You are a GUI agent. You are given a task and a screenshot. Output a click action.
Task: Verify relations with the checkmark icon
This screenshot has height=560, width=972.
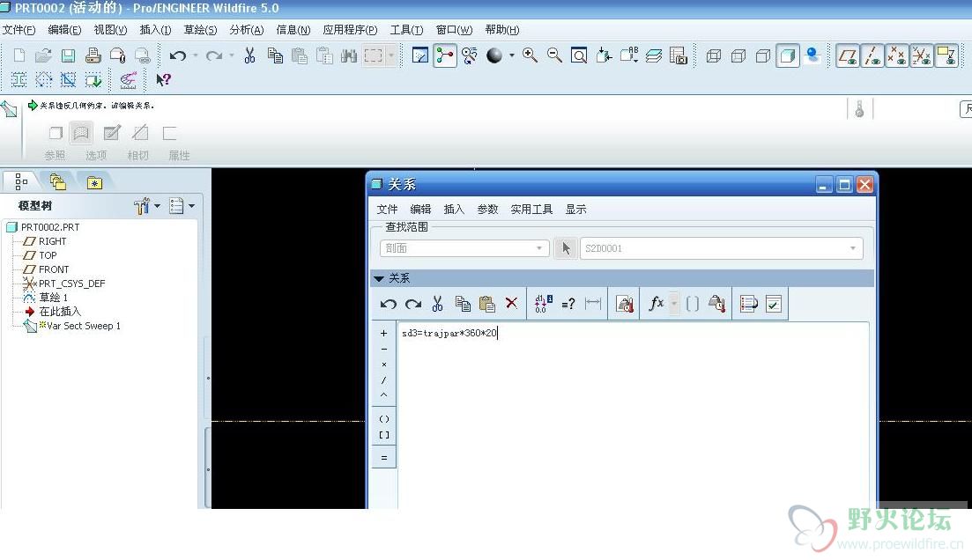pos(774,304)
